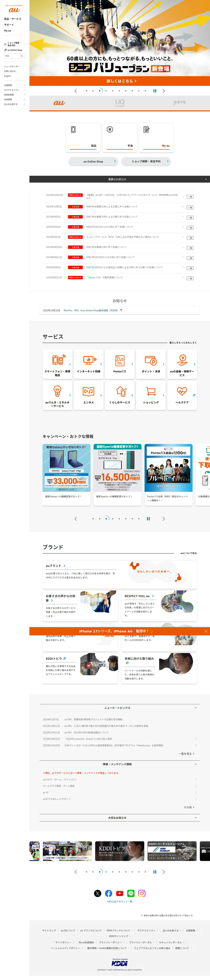Go to next hero banner slide
This screenshot has height=980, width=210.
pyautogui.click(x=164, y=91)
